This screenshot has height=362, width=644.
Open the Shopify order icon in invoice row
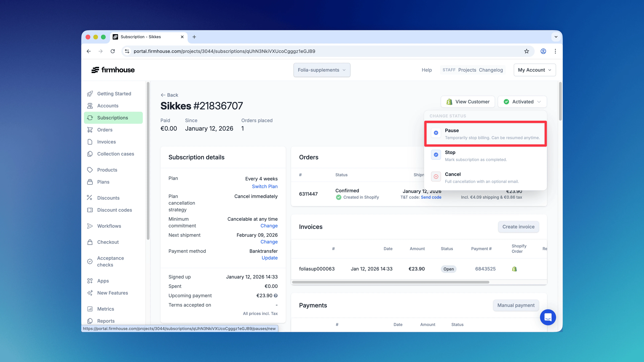tap(514, 269)
